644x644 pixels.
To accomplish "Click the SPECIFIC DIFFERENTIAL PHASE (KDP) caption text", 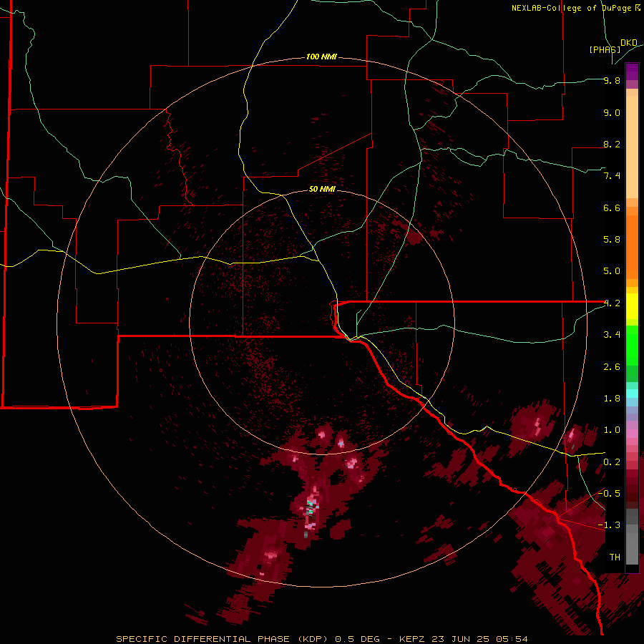I will pyautogui.click(x=222, y=639).
